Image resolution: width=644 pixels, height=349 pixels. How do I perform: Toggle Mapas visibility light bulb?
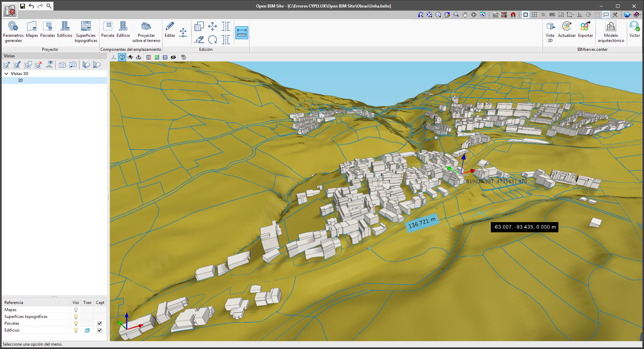(x=76, y=310)
